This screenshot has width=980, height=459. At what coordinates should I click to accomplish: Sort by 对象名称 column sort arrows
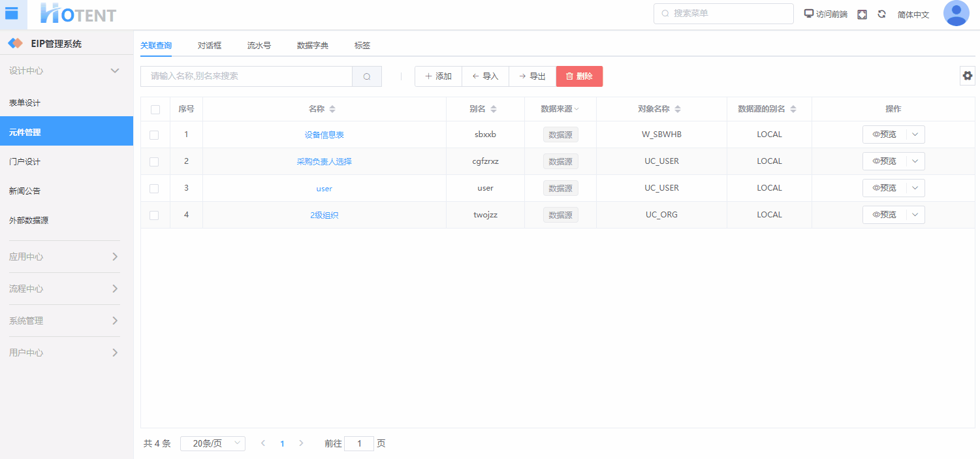tap(678, 109)
